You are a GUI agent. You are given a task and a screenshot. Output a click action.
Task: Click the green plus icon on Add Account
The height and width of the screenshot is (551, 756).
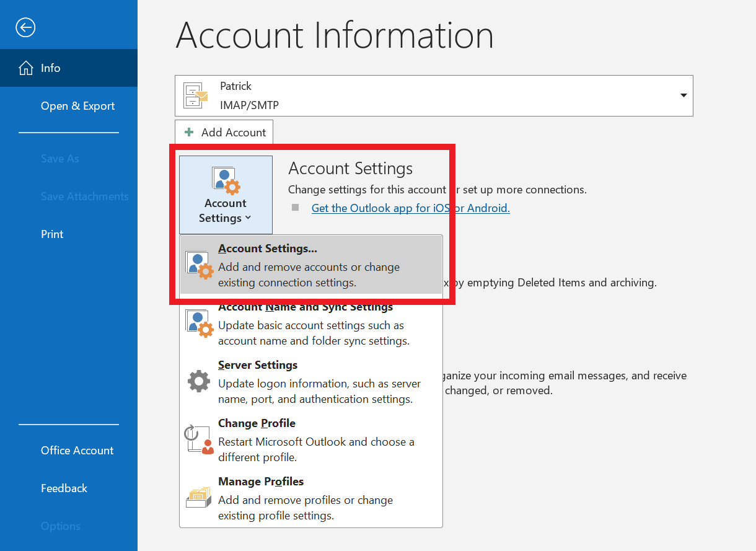[x=190, y=132]
